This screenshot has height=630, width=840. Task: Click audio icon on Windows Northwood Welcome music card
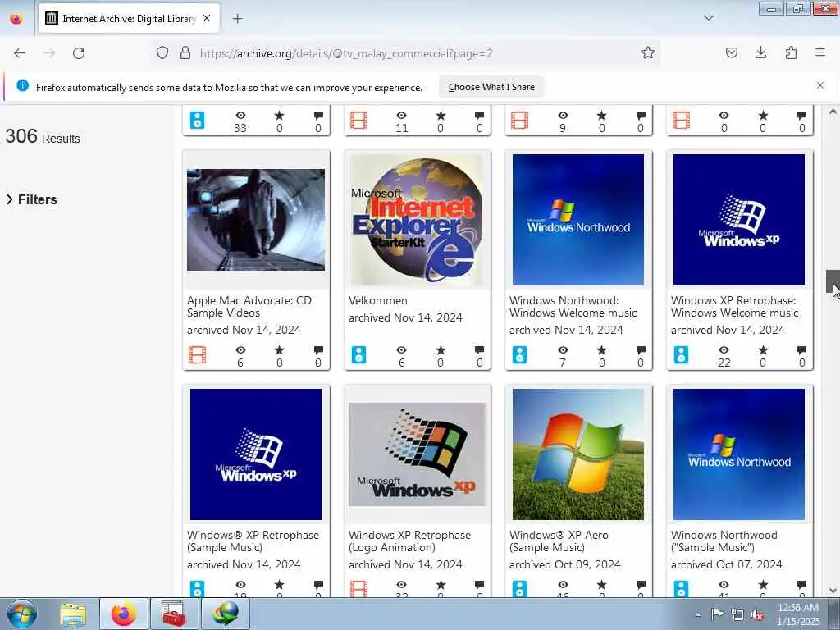(519, 354)
